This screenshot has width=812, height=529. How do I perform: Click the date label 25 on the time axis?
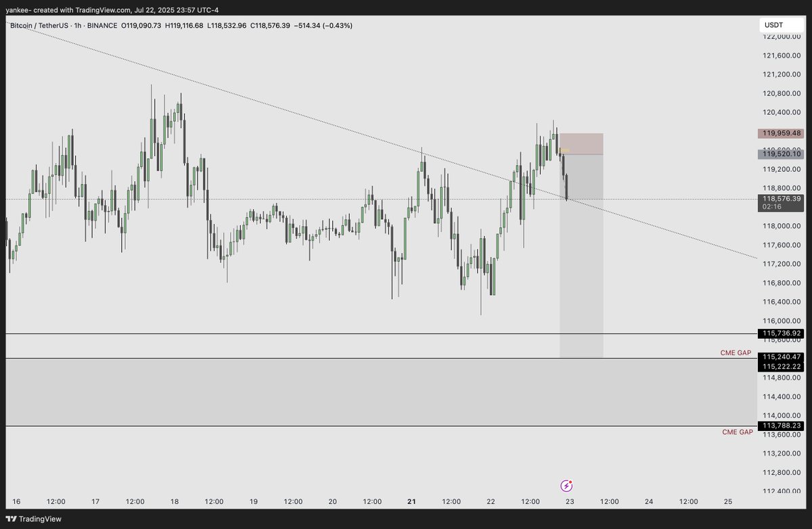coord(728,501)
